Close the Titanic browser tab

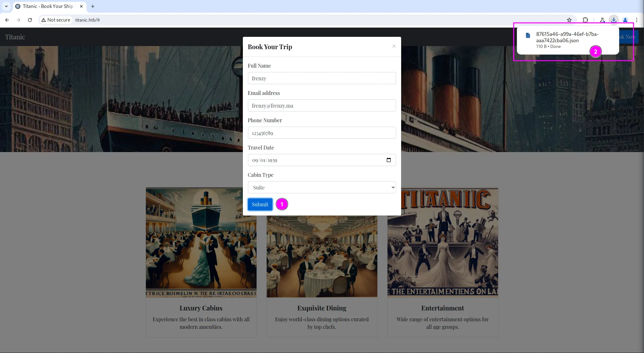[81, 6]
